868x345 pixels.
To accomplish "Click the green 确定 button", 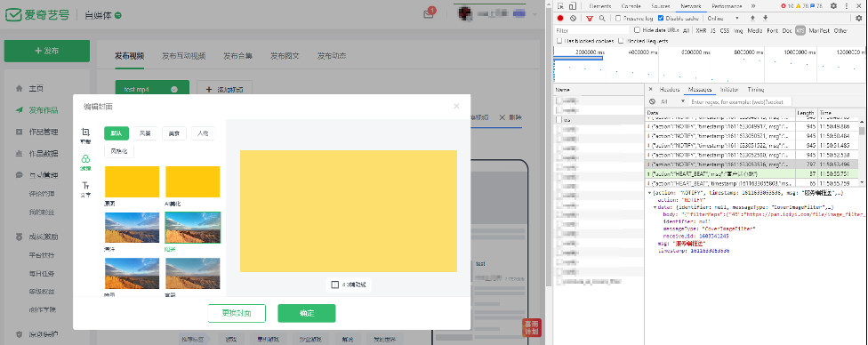I will tap(307, 313).
